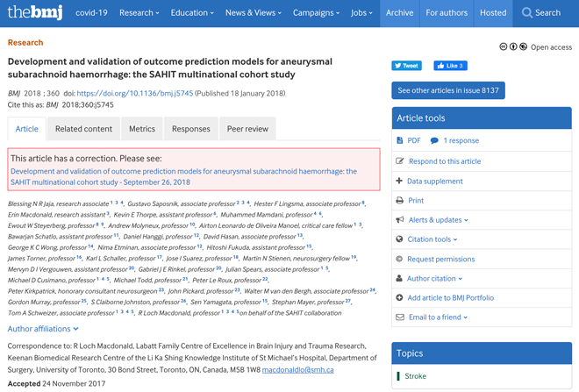This screenshot has height=392, width=579.
Task: Expand the News & Views menu
Action: [254, 13]
